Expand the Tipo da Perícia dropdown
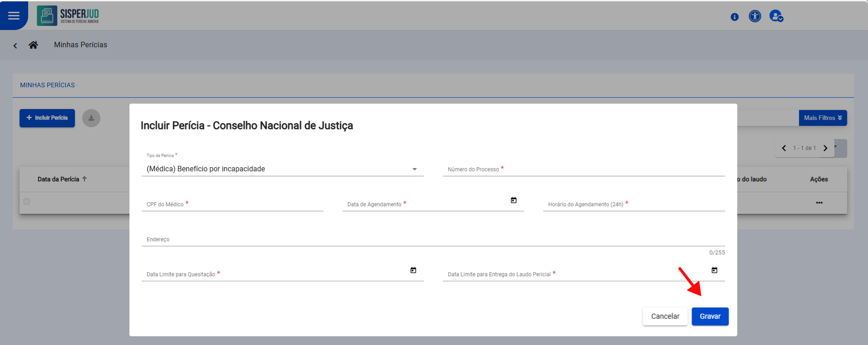The width and height of the screenshot is (868, 345). pyautogui.click(x=415, y=169)
